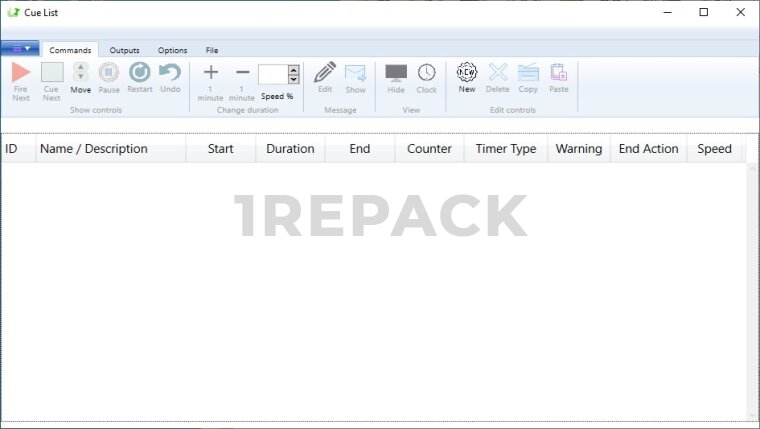Hide the timer view monitor icon
760x429 pixels.
click(x=396, y=73)
